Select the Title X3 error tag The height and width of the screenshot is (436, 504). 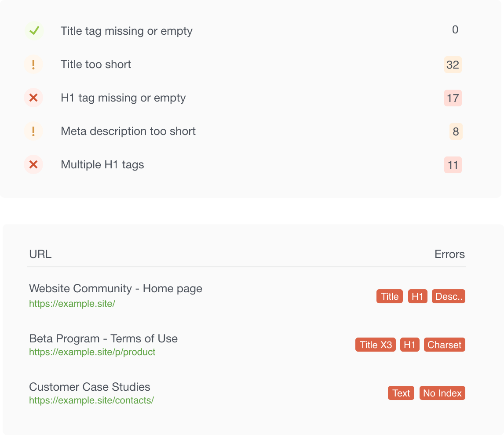tap(375, 345)
